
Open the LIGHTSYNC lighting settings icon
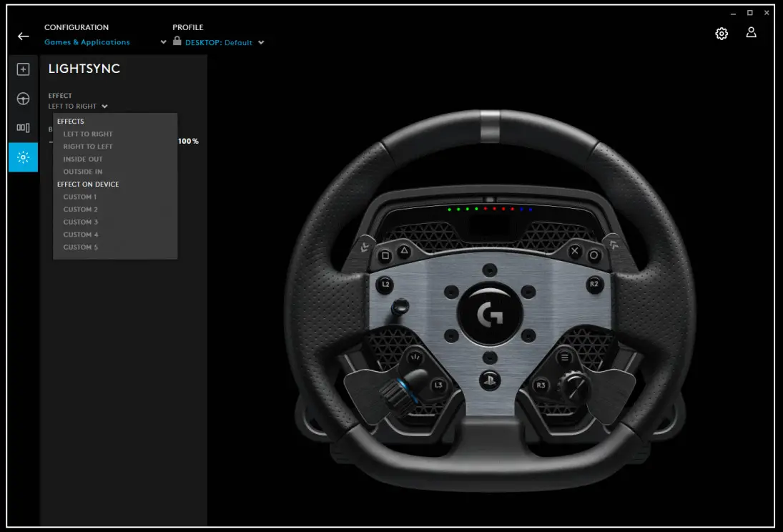[x=23, y=157]
